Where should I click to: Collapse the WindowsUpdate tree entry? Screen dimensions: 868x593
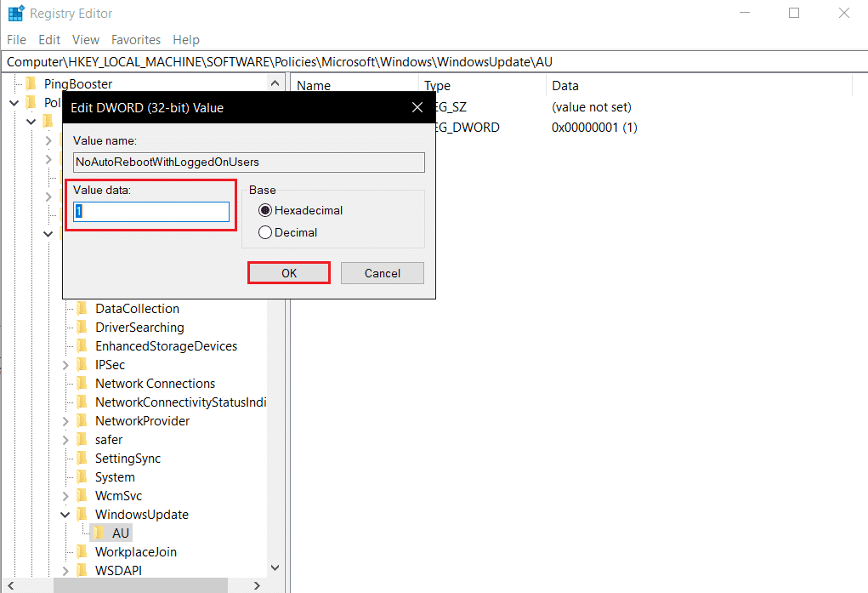pyautogui.click(x=65, y=514)
